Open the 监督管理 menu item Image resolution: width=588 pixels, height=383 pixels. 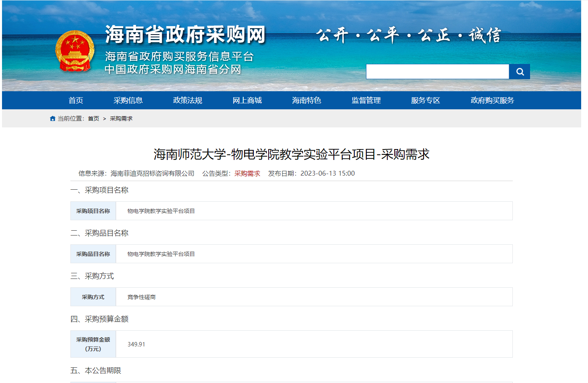click(366, 100)
